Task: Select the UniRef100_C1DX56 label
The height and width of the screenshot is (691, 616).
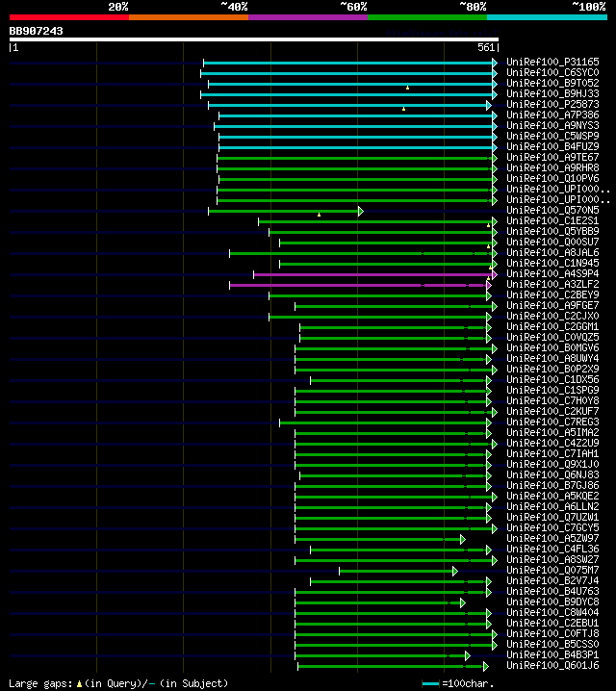Action: point(552,379)
